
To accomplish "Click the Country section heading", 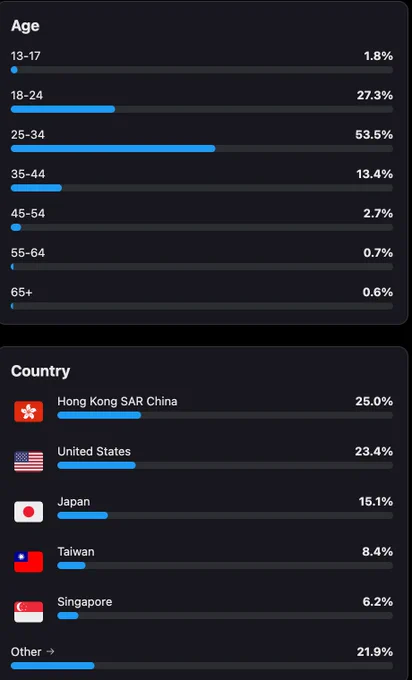I will (40, 371).
